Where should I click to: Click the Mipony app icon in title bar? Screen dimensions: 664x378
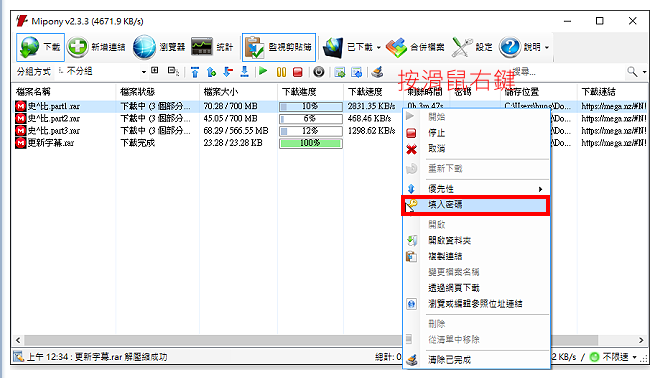click(22, 21)
